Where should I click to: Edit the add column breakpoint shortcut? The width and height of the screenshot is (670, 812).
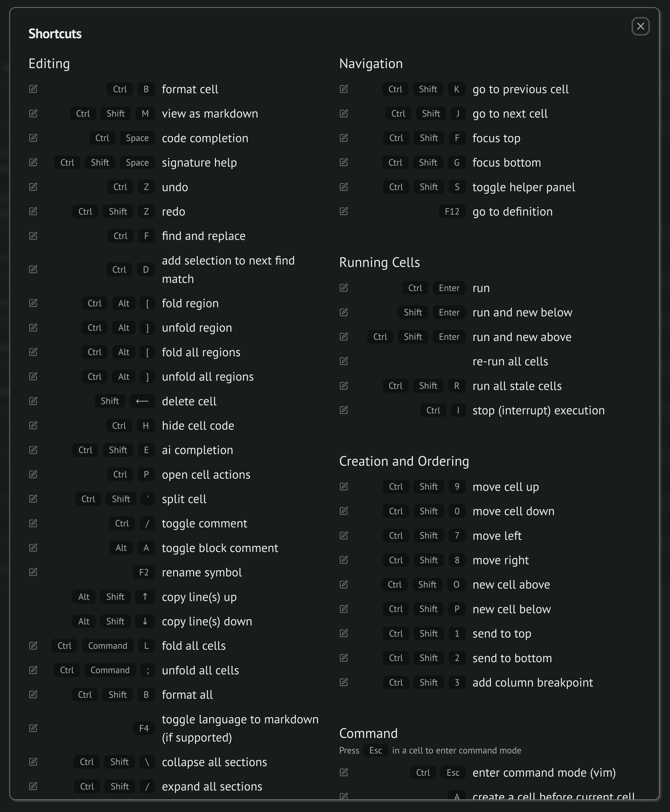coord(344,682)
